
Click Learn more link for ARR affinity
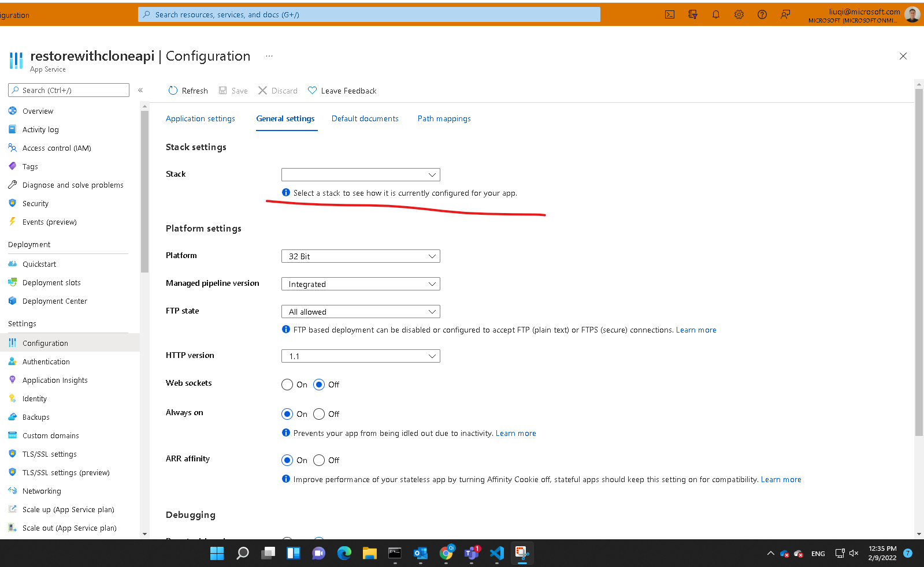[781, 479]
